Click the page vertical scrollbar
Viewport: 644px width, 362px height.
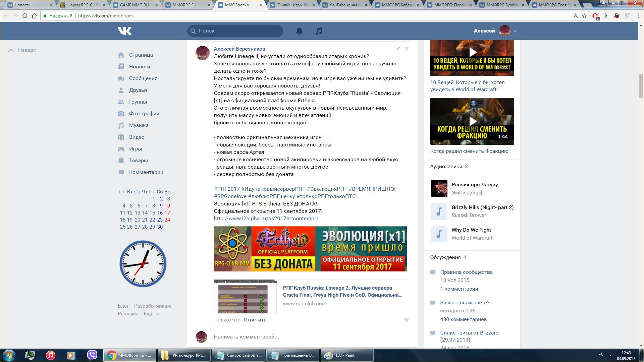click(x=641, y=87)
